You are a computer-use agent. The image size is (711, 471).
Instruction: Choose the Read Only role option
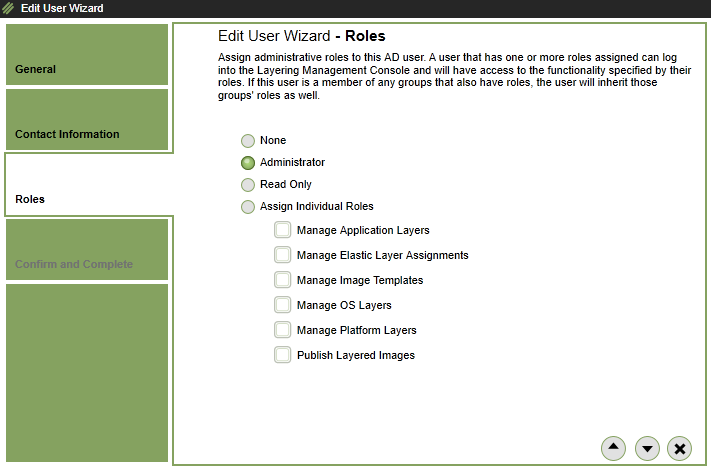click(x=247, y=185)
